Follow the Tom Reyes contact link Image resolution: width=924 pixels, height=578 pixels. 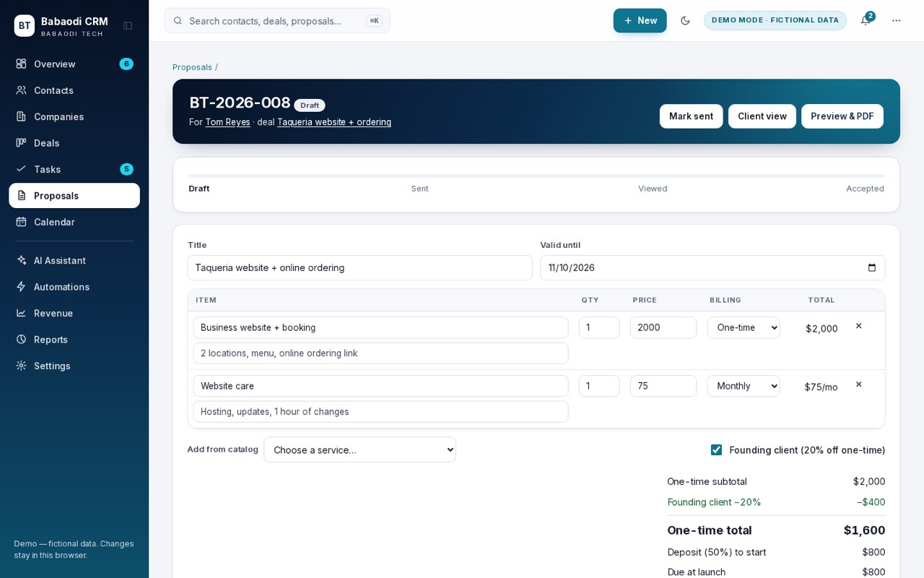click(227, 122)
